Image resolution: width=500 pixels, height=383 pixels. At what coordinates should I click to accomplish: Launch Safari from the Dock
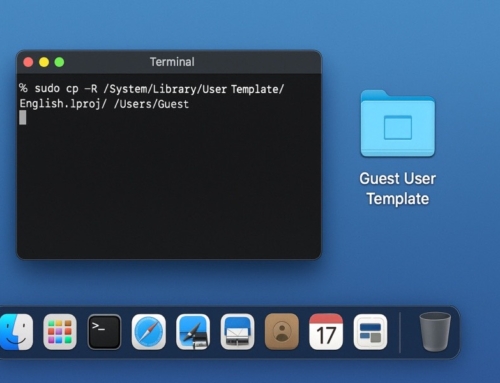pos(149,332)
